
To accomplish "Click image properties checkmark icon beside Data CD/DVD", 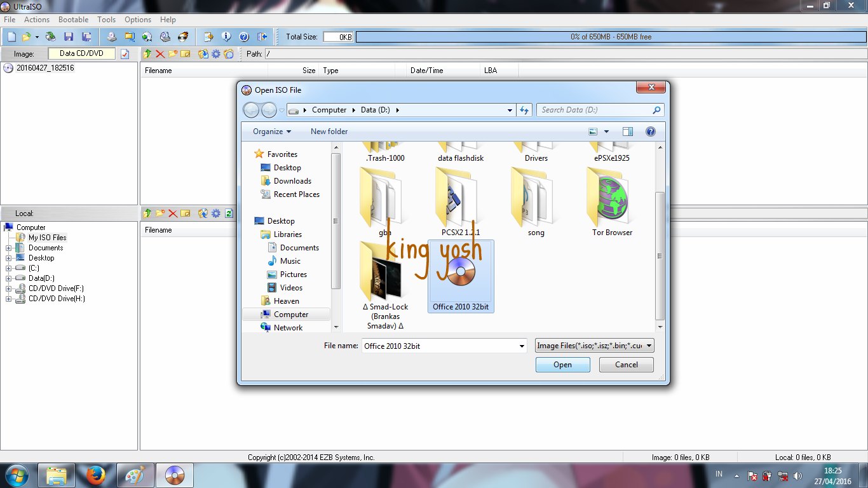I will [x=125, y=54].
